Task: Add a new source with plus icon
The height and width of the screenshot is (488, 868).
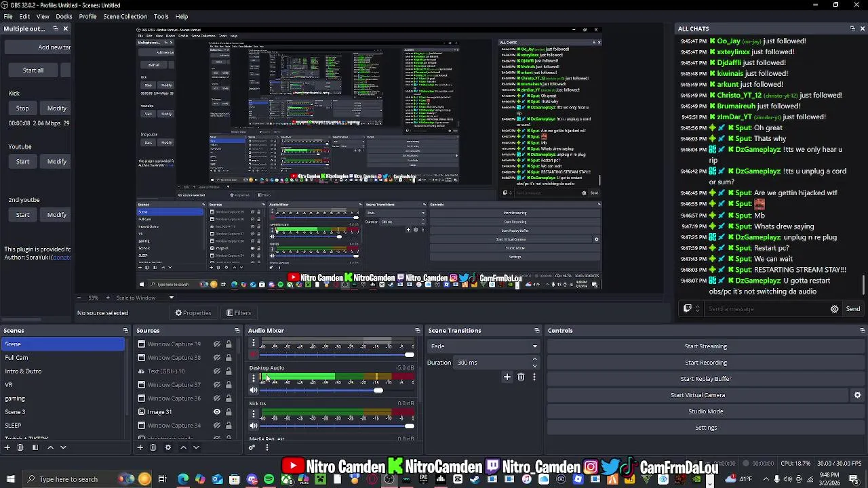Action: [140, 447]
